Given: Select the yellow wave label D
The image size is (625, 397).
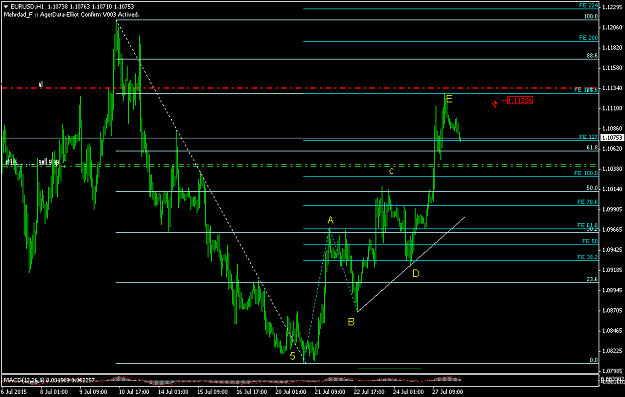Looking at the screenshot, I should [x=416, y=273].
